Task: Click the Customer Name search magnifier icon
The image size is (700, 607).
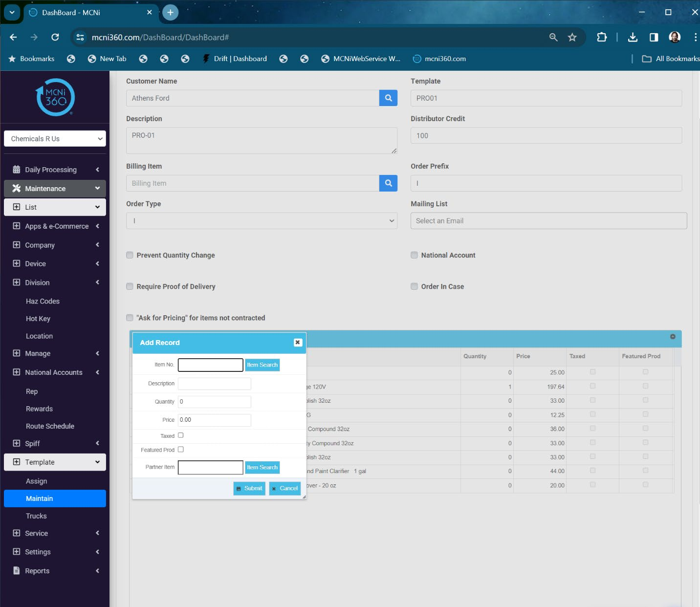Action: point(388,98)
